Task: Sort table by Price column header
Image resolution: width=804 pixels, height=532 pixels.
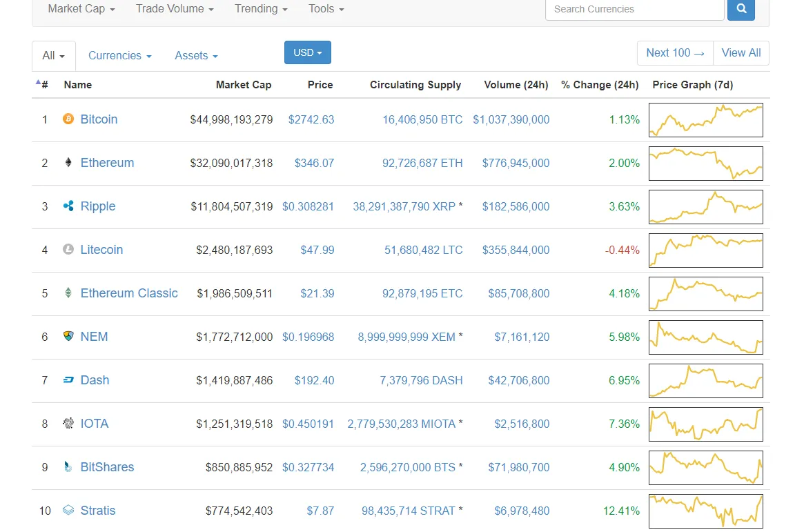Action: (320, 85)
